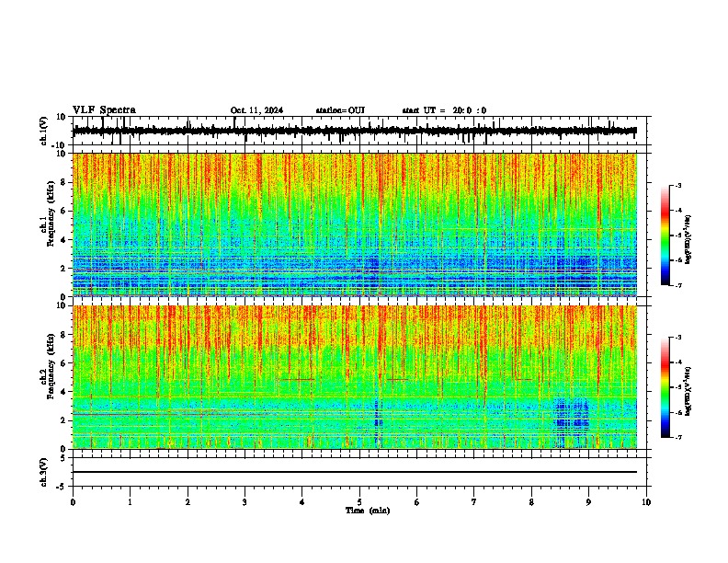This screenshot has width=728, height=563.
Task: Click tick label '8' on the Time axis
Action: tap(531, 502)
